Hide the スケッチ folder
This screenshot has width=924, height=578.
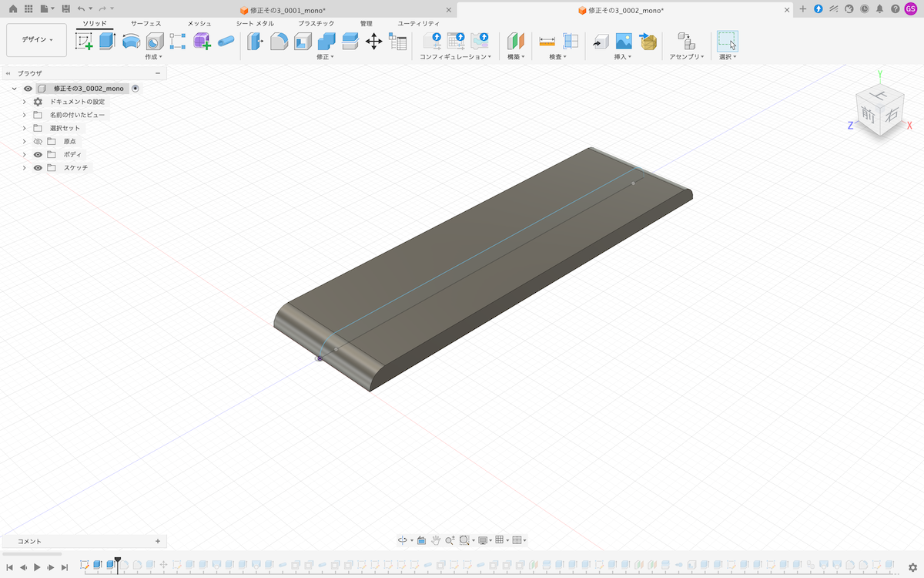pyautogui.click(x=38, y=168)
